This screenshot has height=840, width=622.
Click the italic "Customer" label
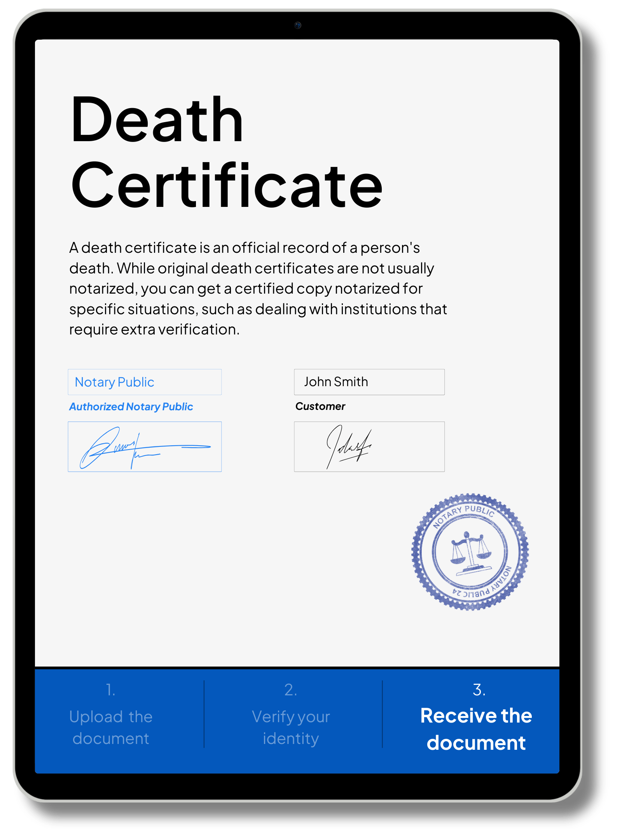[x=320, y=406]
